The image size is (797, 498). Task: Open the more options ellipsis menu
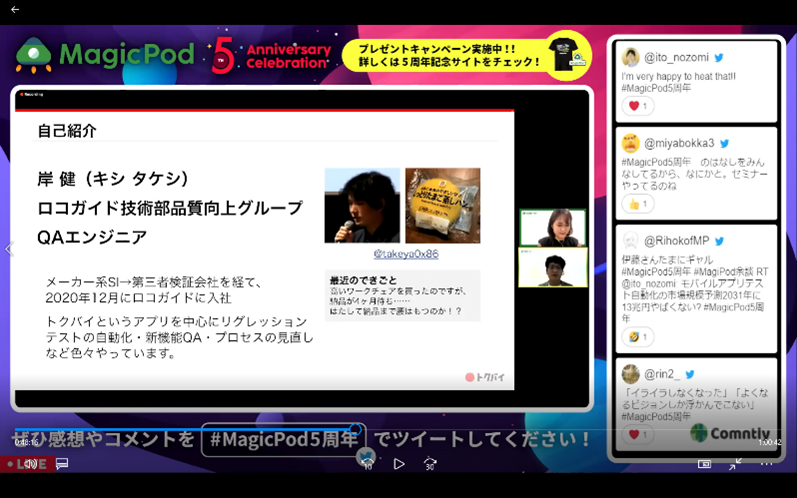click(x=767, y=463)
